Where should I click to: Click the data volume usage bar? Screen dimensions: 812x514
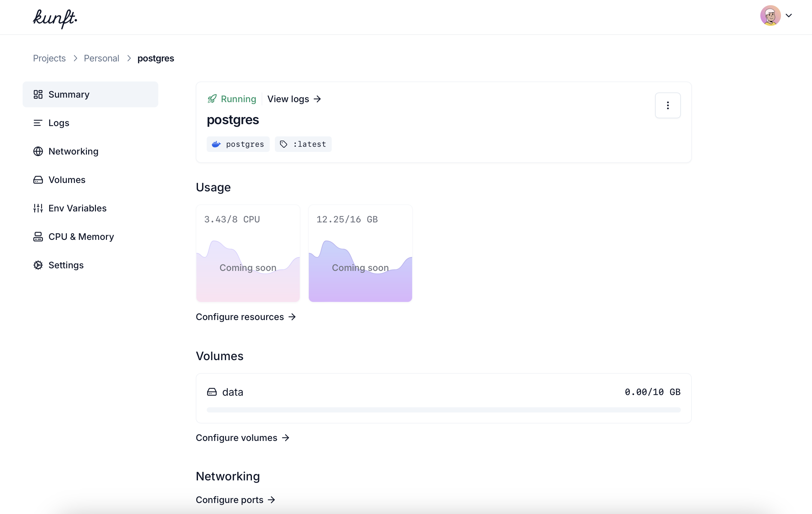click(x=443, y=410)
